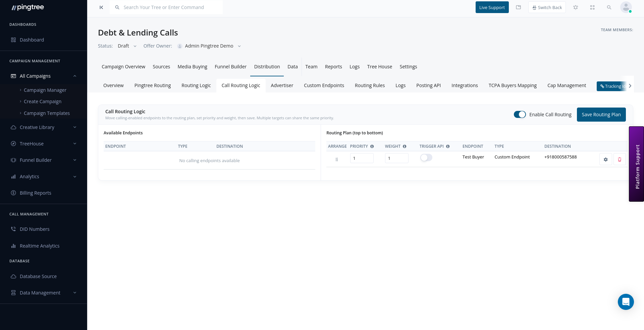
Task: Turn on Trigger API for Test Buyer
Action: pos(426,157)
